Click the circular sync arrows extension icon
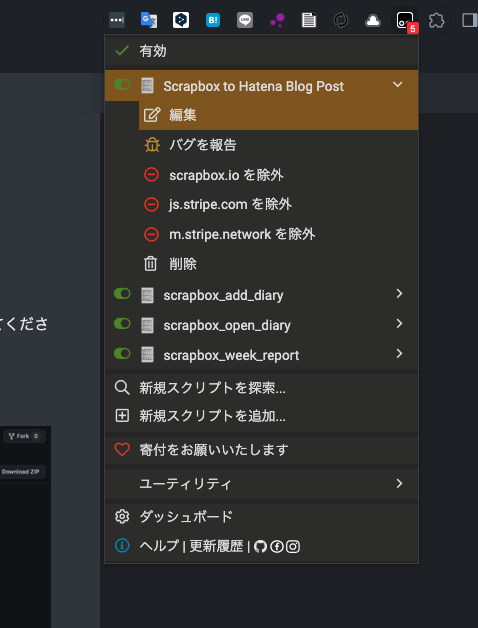 [x=341, y=20]
